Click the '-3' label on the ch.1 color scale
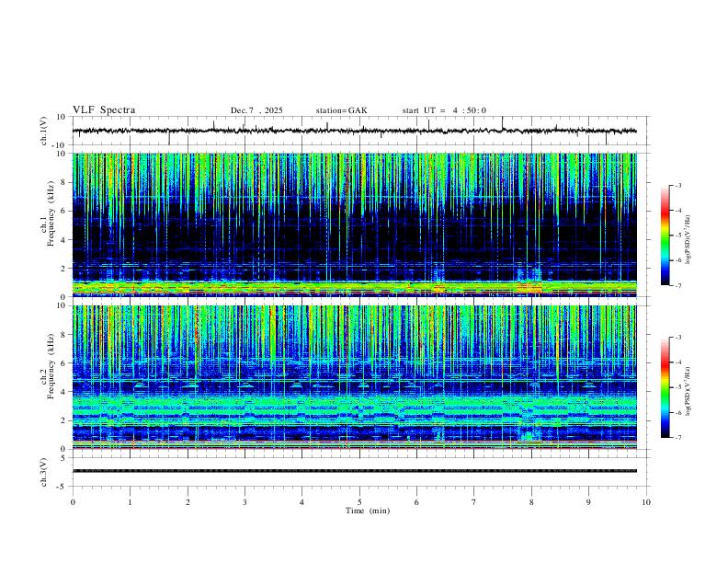Image resolution: width=728 pixels, height=563 pixels. pos(677,185)
